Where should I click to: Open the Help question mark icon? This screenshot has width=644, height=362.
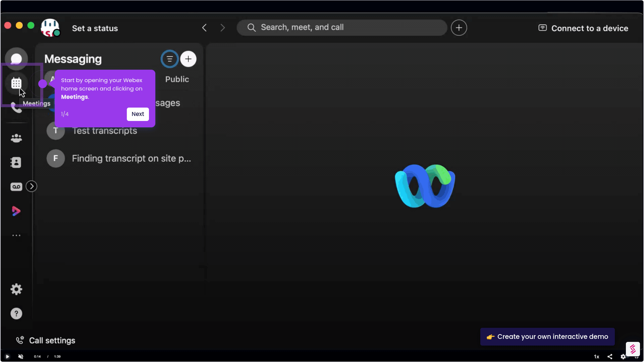[16, 314]
